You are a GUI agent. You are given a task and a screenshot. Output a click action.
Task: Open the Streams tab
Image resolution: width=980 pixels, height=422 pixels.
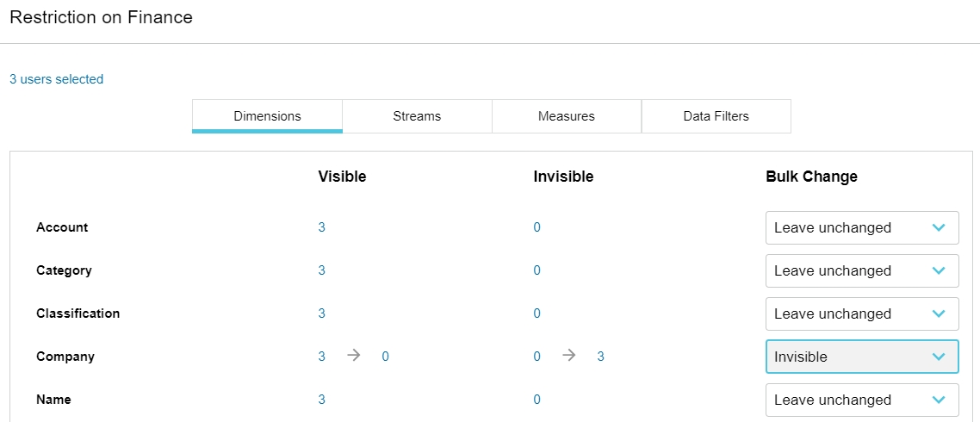[x=417, y=116]
